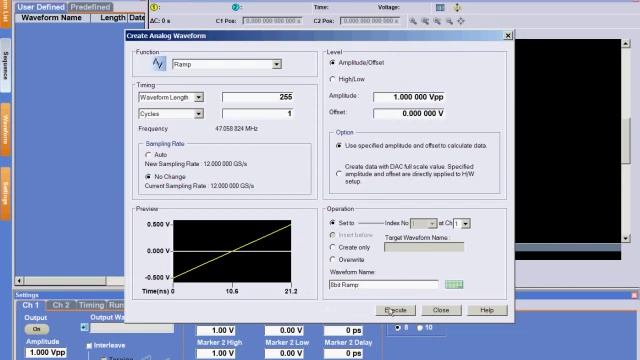Open the Cycles dropdown
This screenshot has width=640, height=360.
coord(199,113)
